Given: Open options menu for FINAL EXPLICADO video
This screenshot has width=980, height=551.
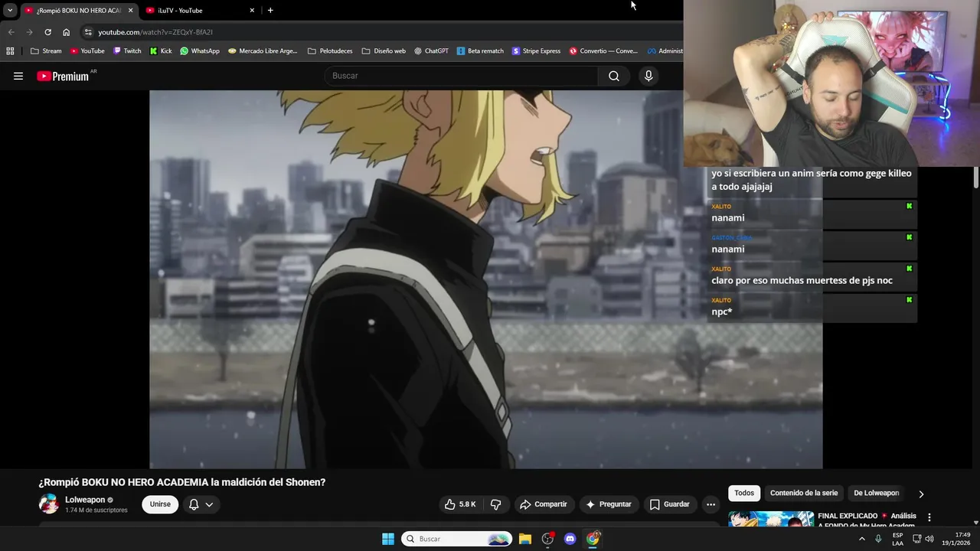Looking at the screenshot, I should 929,517.
